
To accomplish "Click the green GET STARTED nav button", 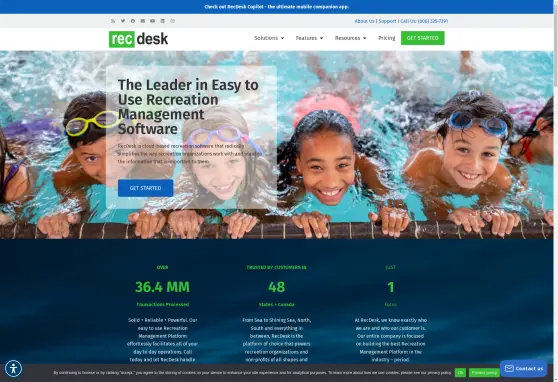I will (x=422, y=38).
